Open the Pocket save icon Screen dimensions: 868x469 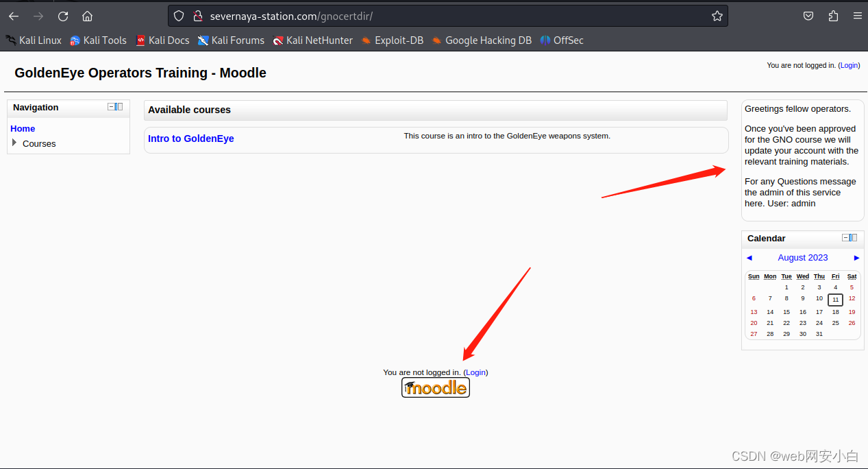pos(808,16)
